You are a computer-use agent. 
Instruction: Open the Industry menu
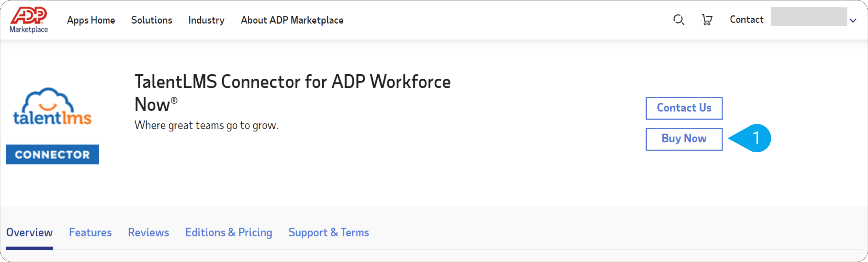pyautogui.click(x=206, y=20)
